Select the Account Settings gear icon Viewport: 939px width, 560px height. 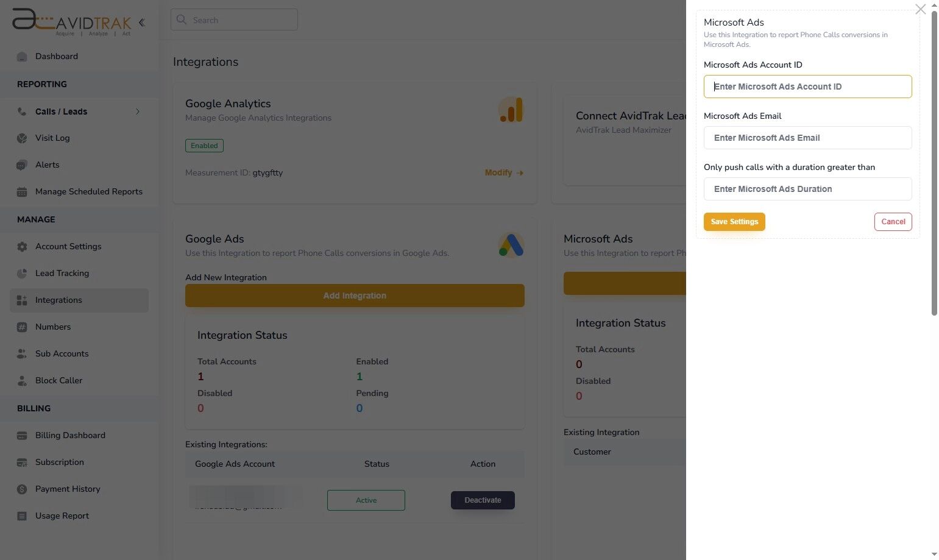coord(23,246)
